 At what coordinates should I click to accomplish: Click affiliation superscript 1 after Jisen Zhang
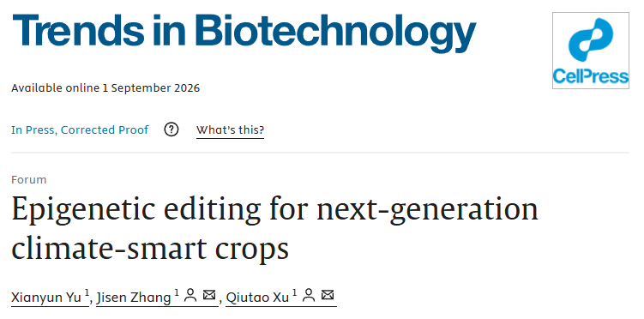point(177,293)
